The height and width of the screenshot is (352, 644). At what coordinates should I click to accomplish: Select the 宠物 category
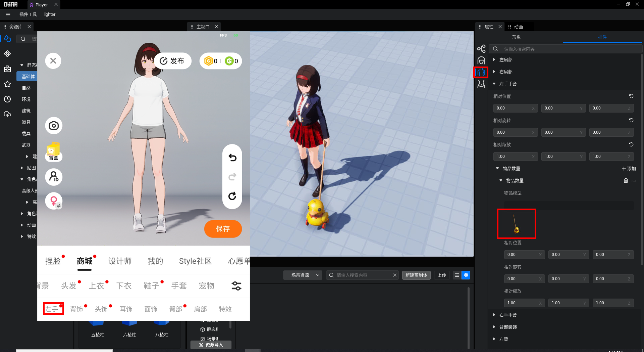[206, 286]
